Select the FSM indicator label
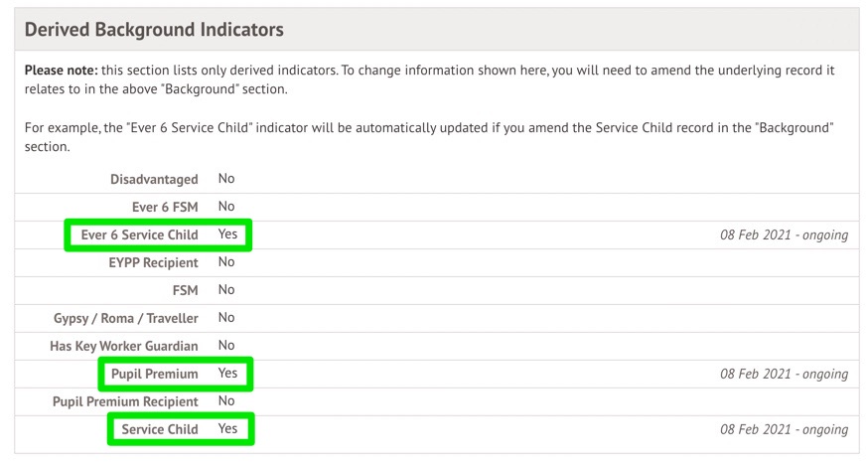This screenshot has height=466, width=868. [x=184, y=290]
